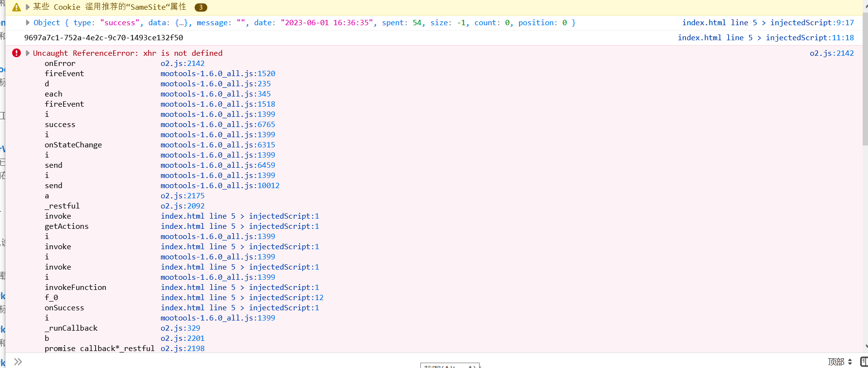Viewport: 868px width, 368px height.
Task: Open o2.js:2142 link in onError frame
Action: [x=183, y=64]
